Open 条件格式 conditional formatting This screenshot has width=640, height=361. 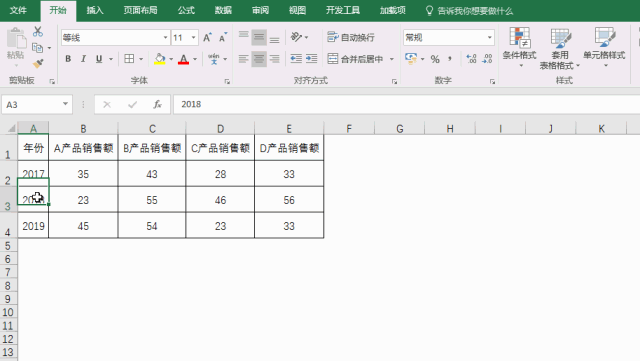click(x=519, y=48)
